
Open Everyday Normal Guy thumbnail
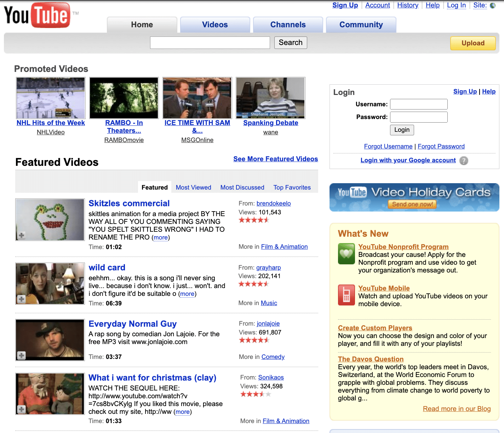click(50, 340)
